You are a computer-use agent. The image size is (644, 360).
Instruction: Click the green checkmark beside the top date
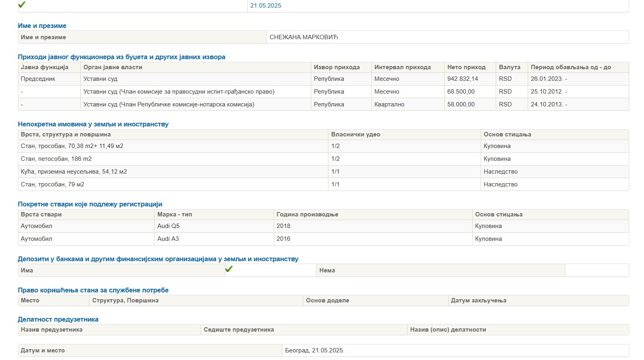pyautogui.click(x=22, y=4)
